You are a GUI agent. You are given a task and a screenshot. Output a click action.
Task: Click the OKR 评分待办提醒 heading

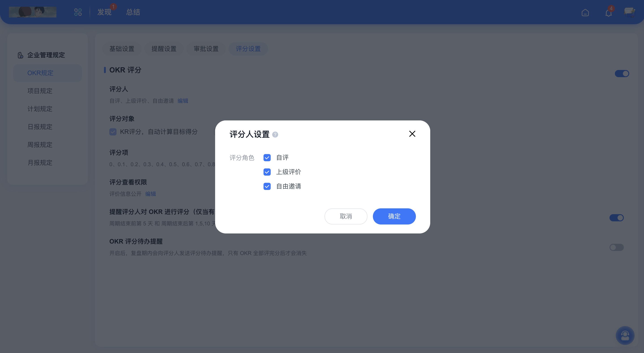pos(136,242)
